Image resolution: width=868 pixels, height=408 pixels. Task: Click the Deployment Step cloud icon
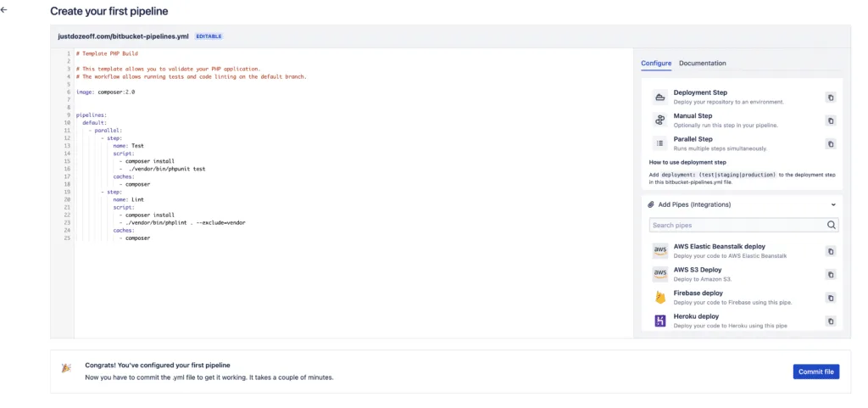point(659,98)
